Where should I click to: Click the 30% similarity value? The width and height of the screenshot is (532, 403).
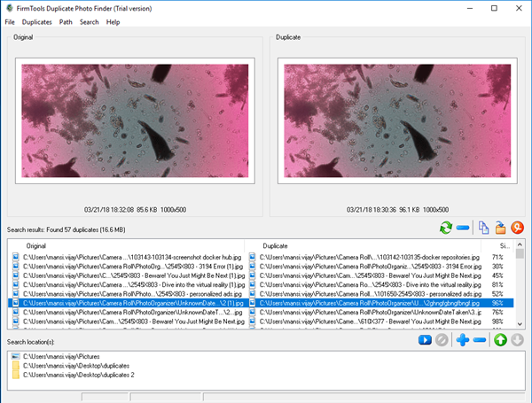pos(497,267)
